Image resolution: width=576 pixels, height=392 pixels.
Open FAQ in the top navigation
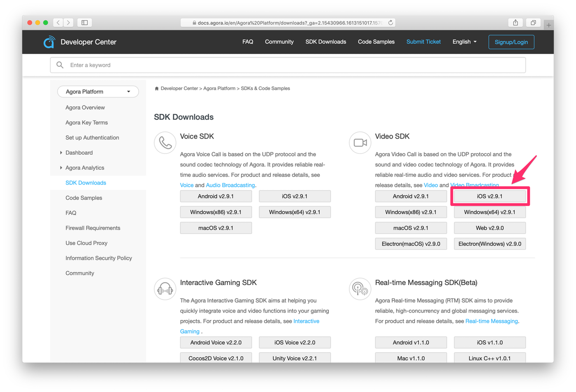(248, 42)
